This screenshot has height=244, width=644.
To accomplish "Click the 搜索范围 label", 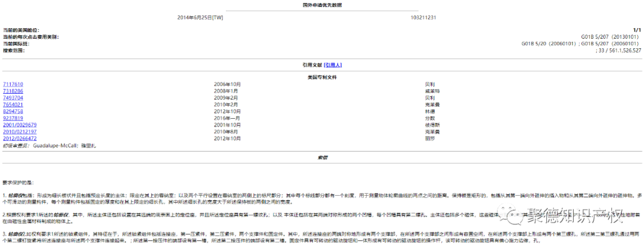I will pos(14,51).
